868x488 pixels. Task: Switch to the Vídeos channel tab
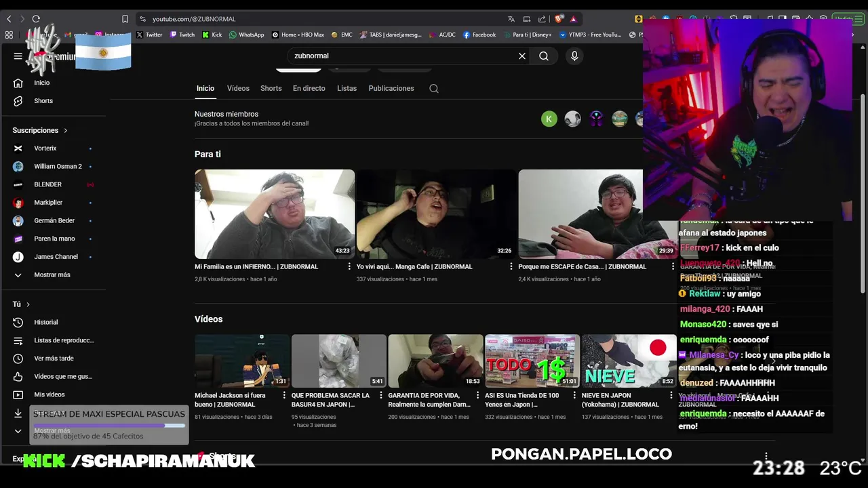pyautogui.click(x=238, y=89)
